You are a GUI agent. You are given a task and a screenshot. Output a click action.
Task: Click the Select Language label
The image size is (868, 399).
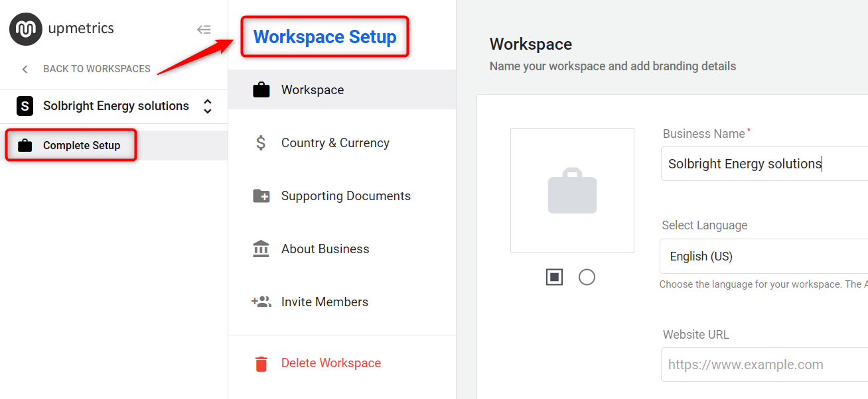pos(705,225)
